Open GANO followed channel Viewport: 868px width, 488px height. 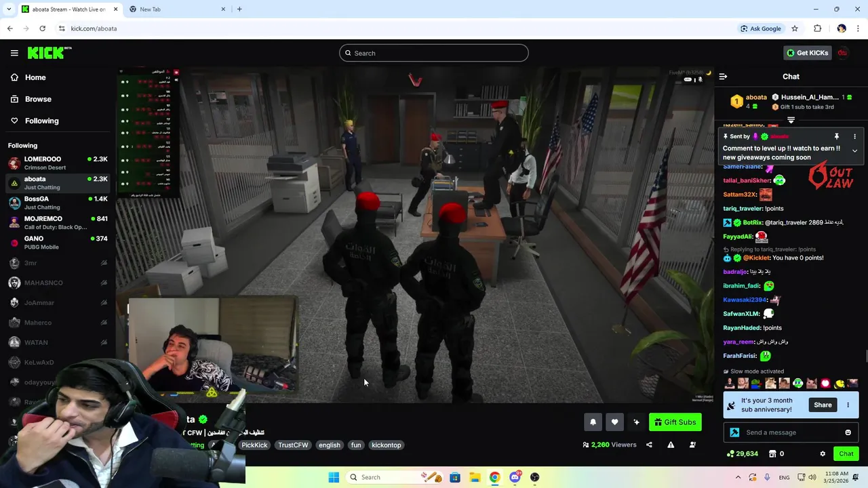58,243
